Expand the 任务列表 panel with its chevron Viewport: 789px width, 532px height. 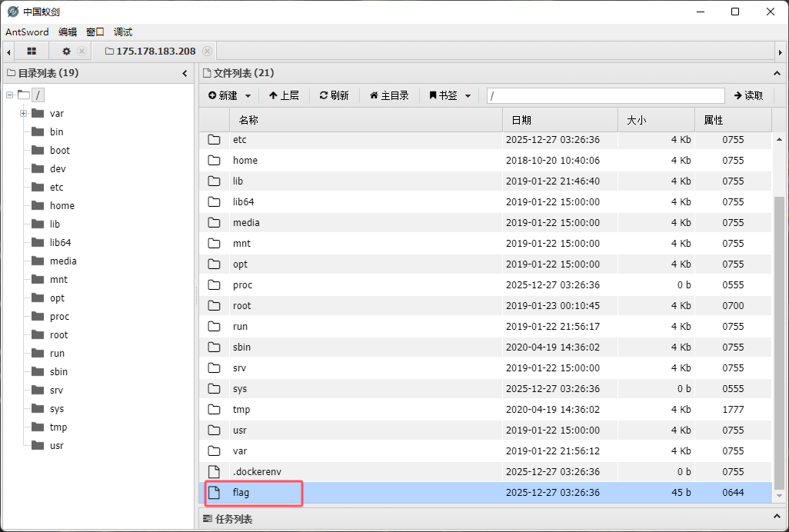point(777,517)
